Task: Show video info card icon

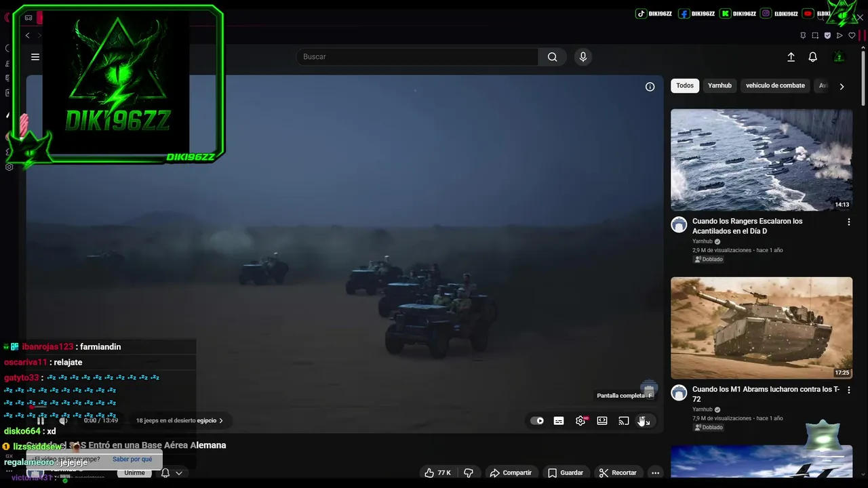Action: 650,87
